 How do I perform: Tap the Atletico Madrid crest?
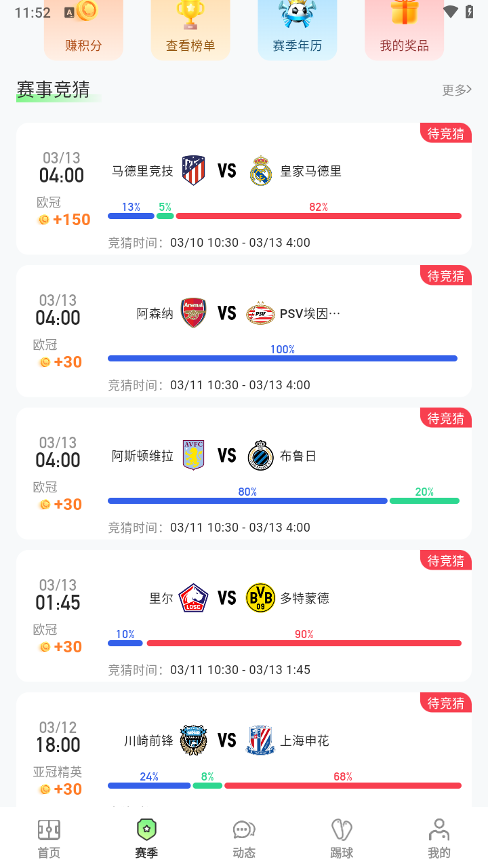pos(194,171)
